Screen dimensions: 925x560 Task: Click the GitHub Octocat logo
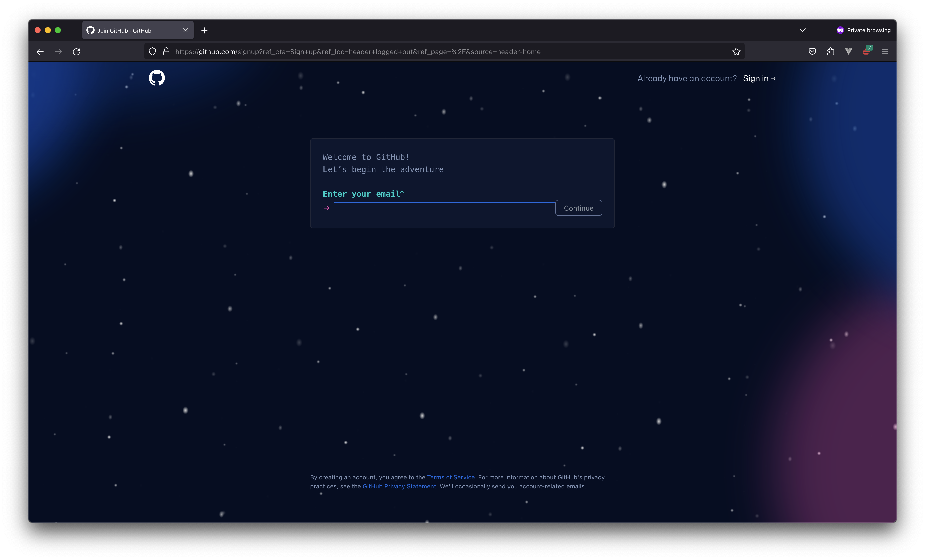pos(157,78)
